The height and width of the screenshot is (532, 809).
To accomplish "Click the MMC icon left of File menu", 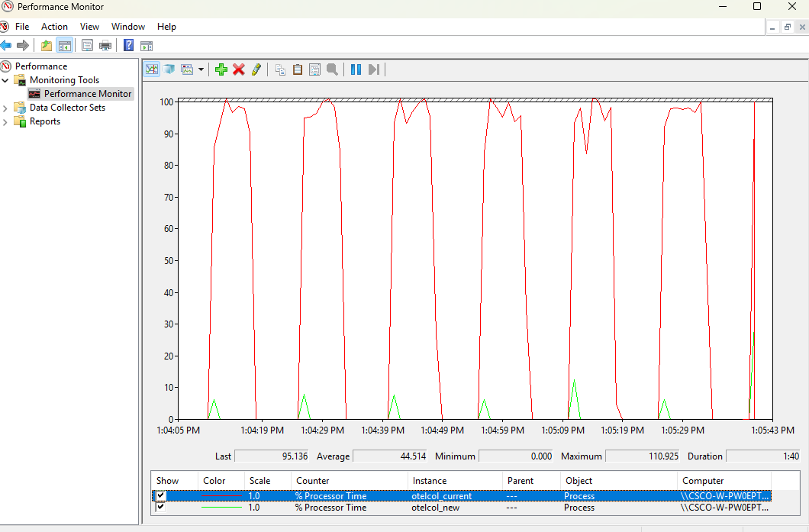I will point(4,26).
